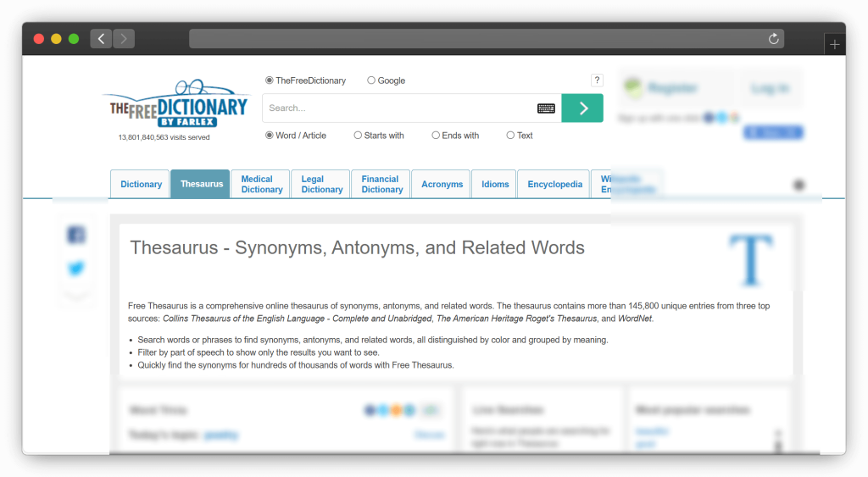Open the virtual keyboard icon

point(546,108)
